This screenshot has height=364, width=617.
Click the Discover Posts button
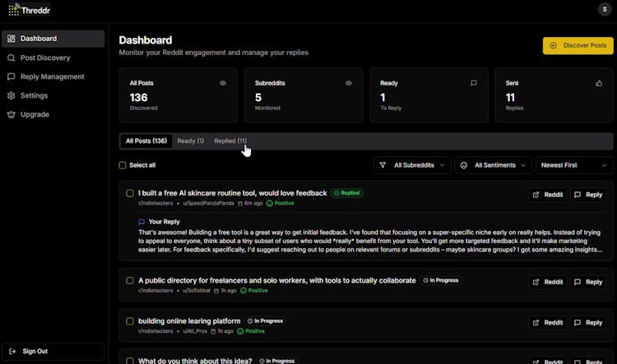click(578, 45)
